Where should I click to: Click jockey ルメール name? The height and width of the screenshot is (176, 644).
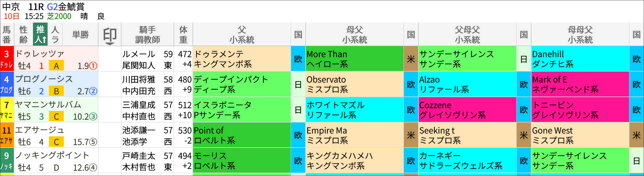[139, 54]
